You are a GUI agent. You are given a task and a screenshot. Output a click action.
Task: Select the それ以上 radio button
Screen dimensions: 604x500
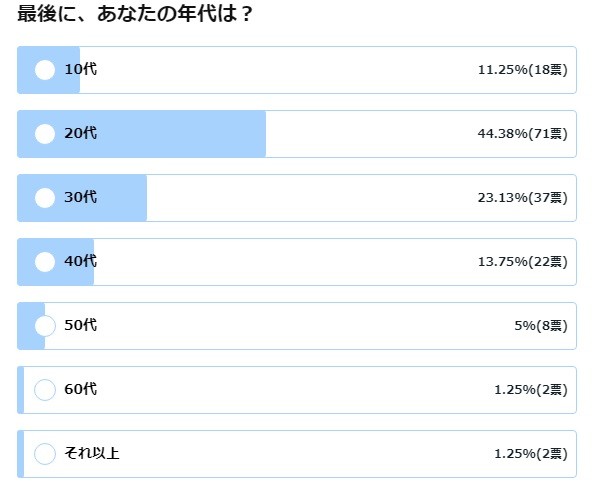point(45,454)
